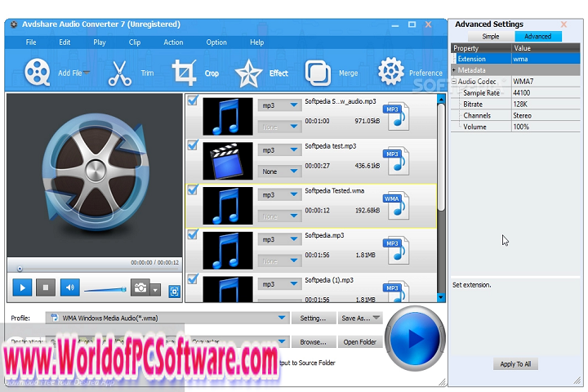Image resolution: width=588 pixels, height=392 pixels.
Task: Open the Edit menu
Action: (65, 42)
